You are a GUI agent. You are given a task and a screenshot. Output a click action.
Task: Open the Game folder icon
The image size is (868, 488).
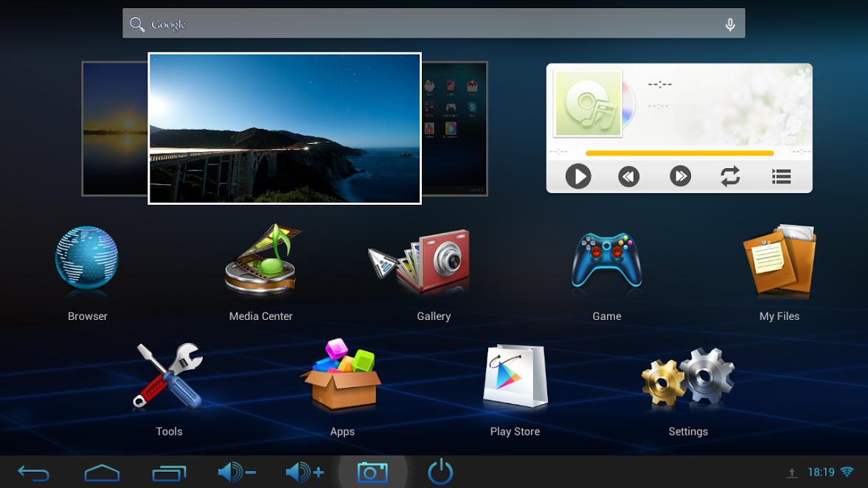pos(606,262)
